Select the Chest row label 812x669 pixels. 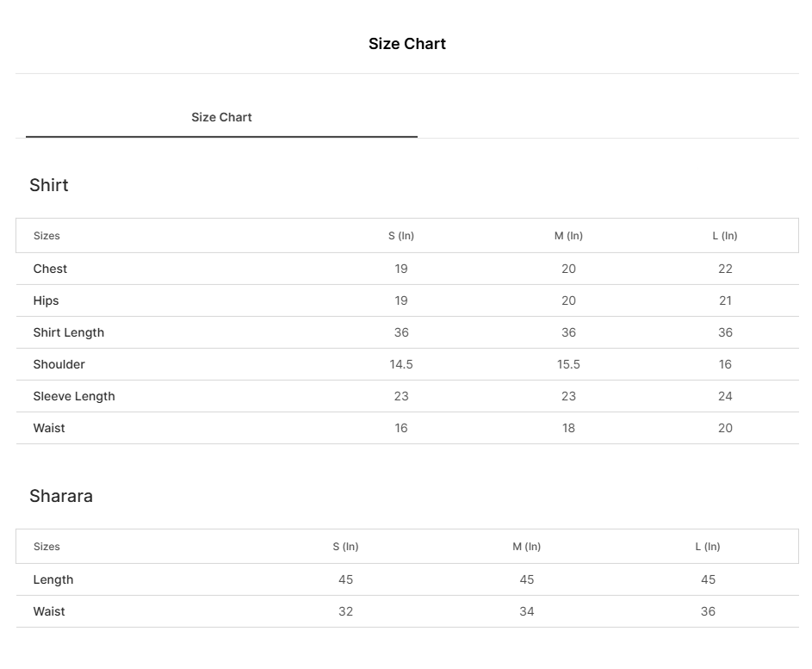(x=50, y=269)
